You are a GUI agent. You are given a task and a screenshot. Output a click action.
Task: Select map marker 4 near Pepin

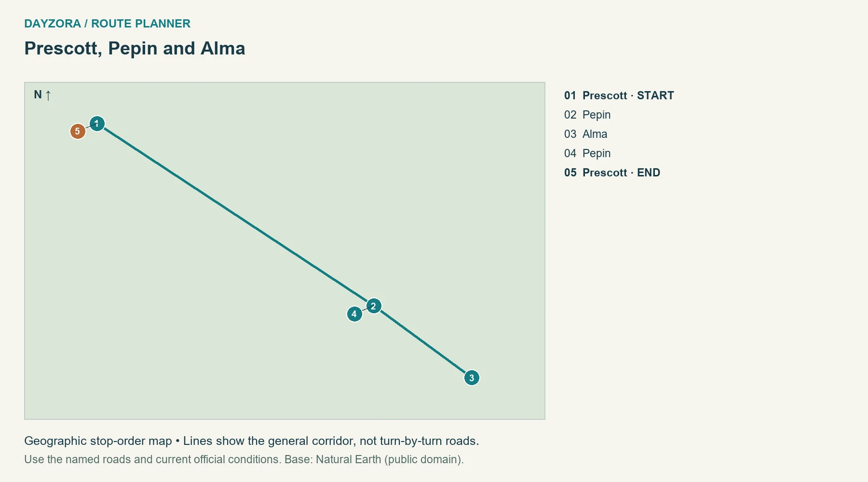354,314
